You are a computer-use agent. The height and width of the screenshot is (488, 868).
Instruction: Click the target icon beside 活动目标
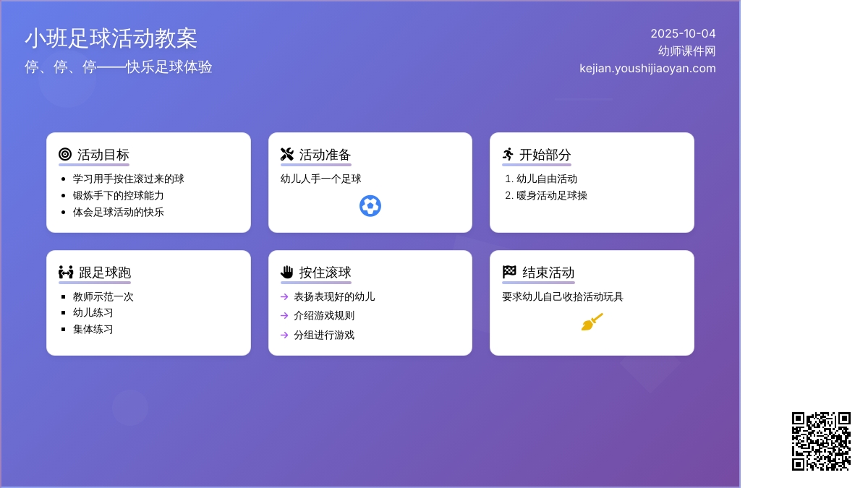coord(65,154)
